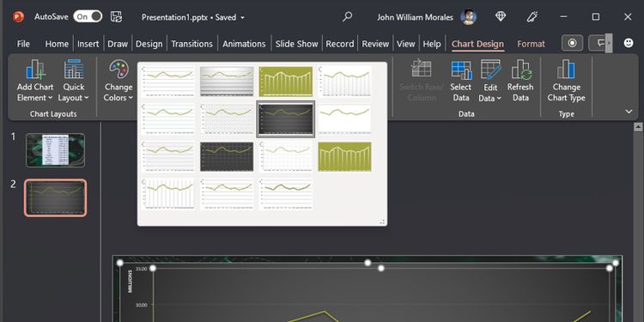Click the chart's top-left corner handle
The width and height of the screenshot is (644, 322).
point(120,263)
